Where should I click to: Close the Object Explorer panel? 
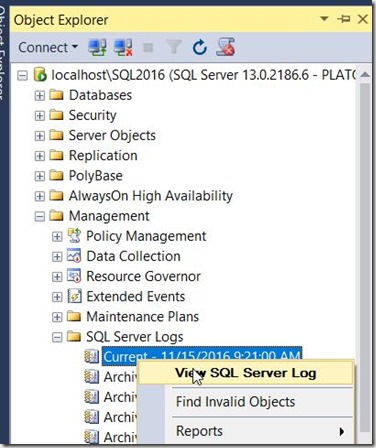363,19
